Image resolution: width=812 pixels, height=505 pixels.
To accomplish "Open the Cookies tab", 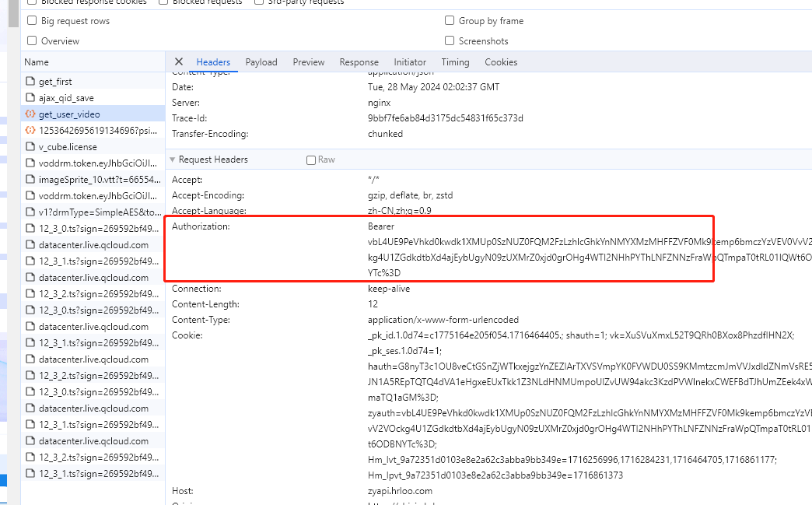I will tap(501, 62).
